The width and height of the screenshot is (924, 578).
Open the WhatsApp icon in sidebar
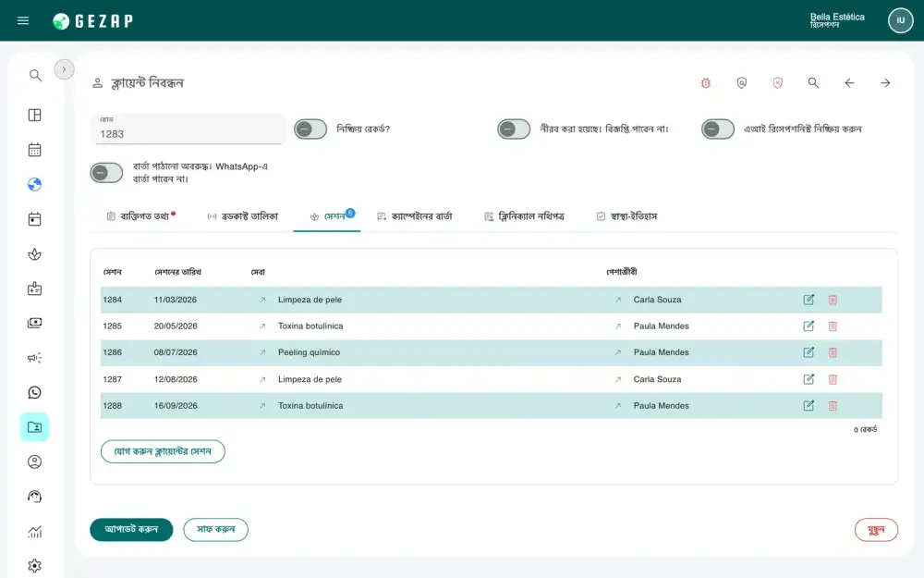pyautogui.click(x=35, y=393)
